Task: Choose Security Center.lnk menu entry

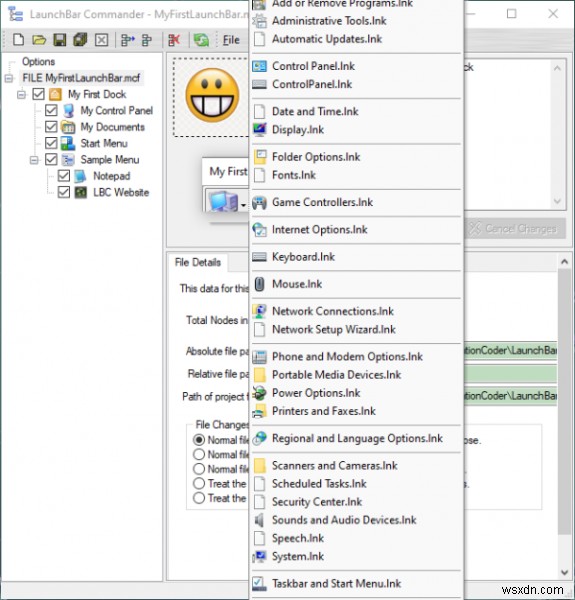Action: (x=357, y=502)
